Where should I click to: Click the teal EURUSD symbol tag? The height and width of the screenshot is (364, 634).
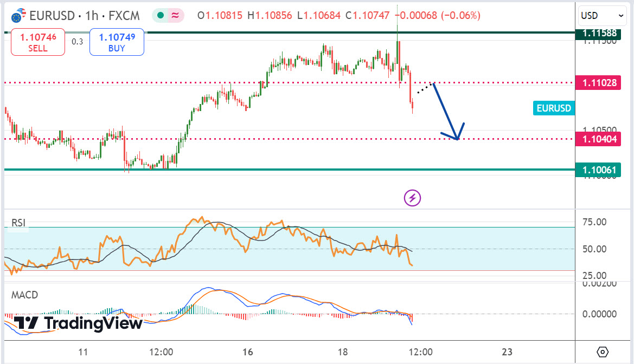click(553, 108)
